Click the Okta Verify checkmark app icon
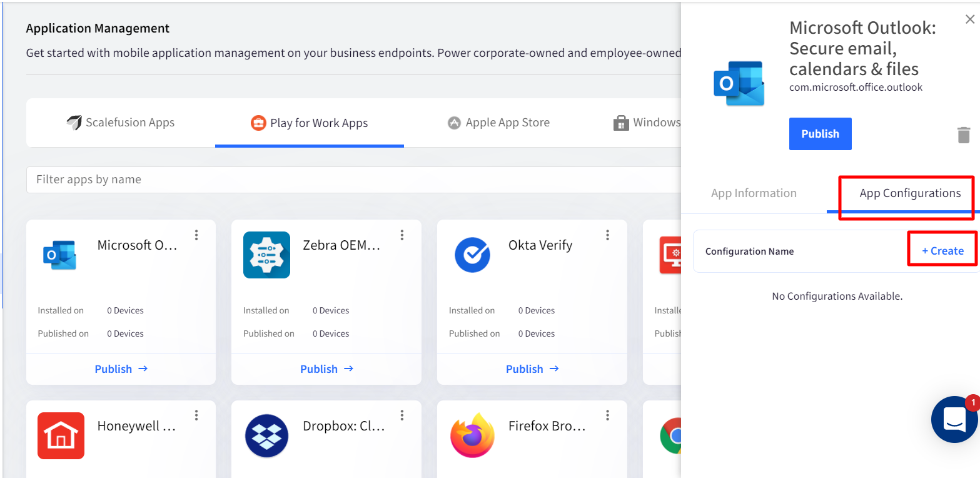The image size is (980, 478). (x=472, y=255)
